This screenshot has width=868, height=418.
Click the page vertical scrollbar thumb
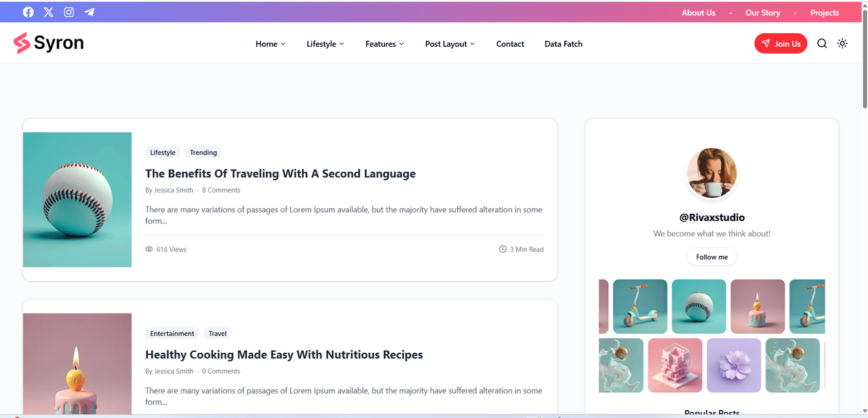tap(865, 60)
